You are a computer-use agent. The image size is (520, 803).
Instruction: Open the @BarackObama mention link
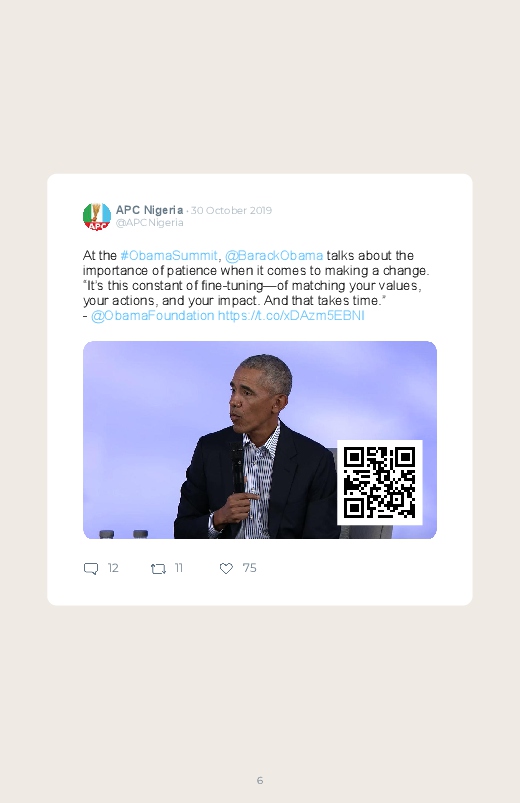[x=274, y=256]
